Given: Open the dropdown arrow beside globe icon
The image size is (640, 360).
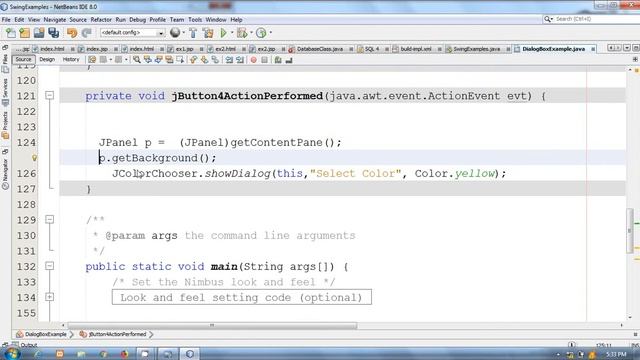Looking at the screenshot, I should 183,33.
